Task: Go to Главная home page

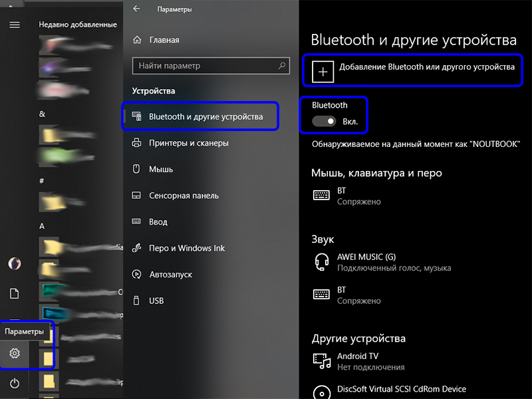Action: click(164, 40)
